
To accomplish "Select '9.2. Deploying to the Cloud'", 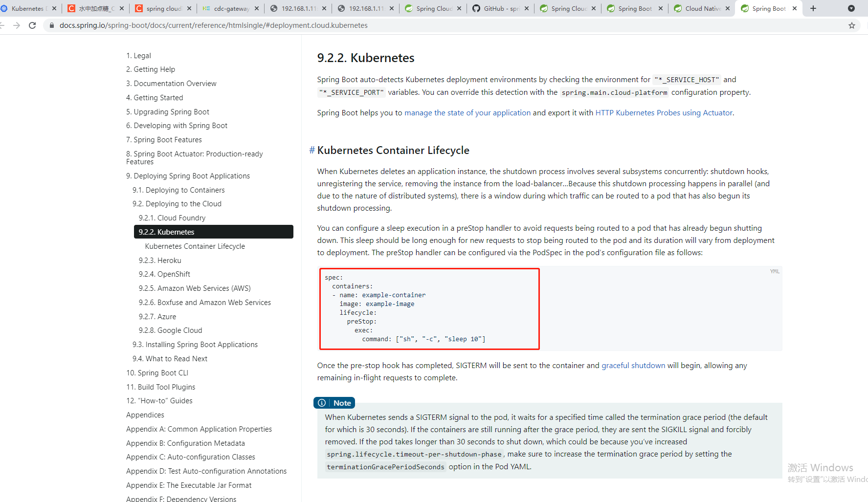I will coord(177,204).
